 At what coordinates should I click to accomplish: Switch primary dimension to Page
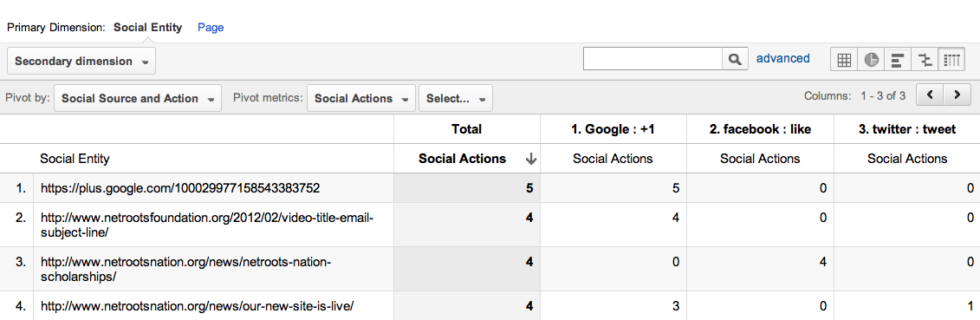211,28
